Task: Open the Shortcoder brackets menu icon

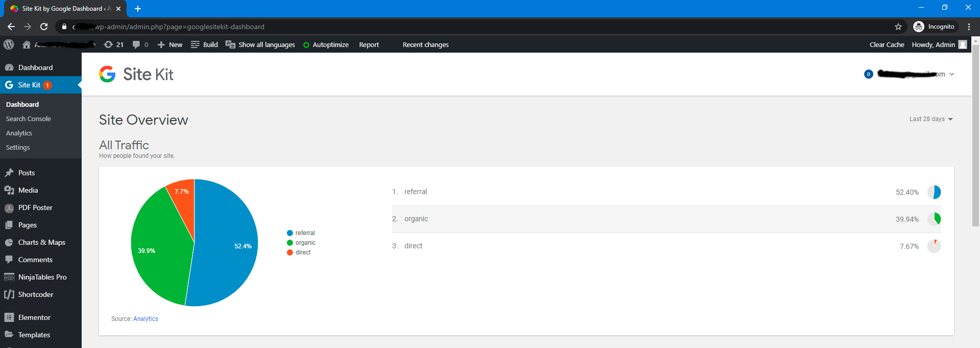Action: pos(9,294)
